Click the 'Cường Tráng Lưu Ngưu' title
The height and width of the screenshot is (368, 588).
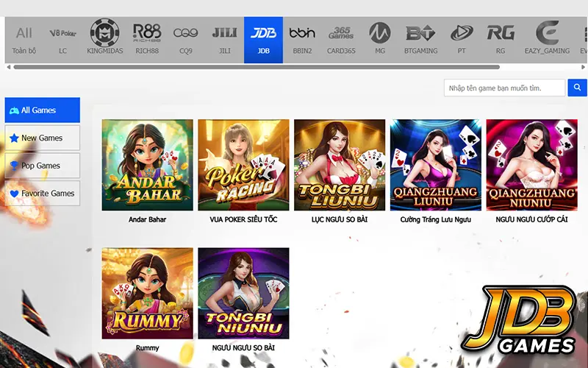[435, 219]
